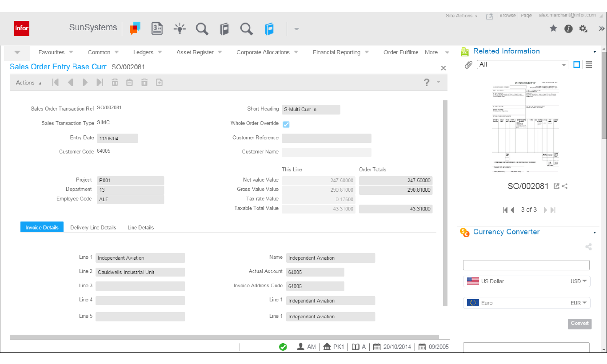Open the Corporate Allocations menu
Viewport: 607px width, 364px height.
(268, 52)
